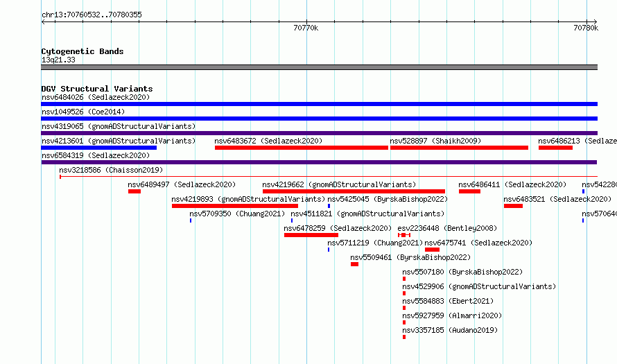
Task: Click the red bar under nsv6475741
Action: pyautogui.click(x=432, y=250)
